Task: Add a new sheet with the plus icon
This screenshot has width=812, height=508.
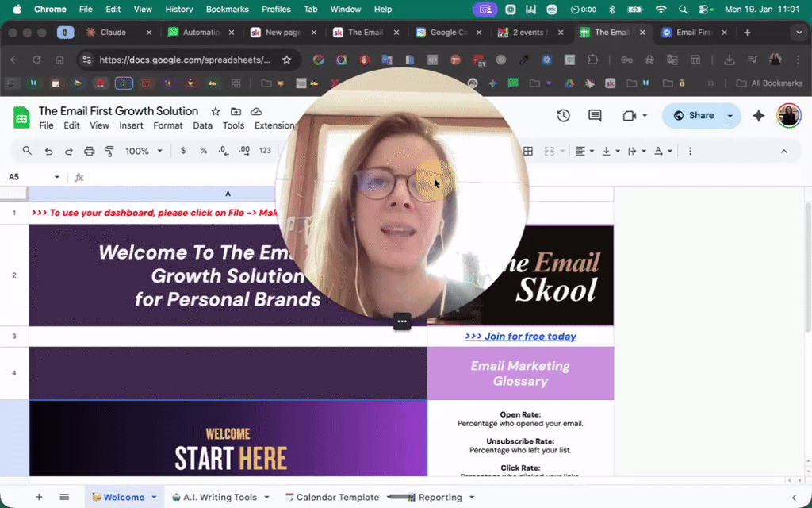Action: (38, 496)
